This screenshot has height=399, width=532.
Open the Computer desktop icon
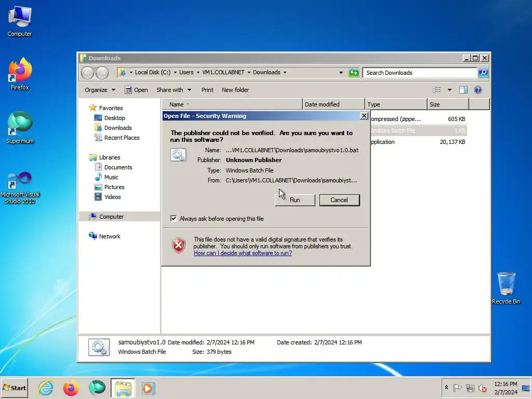click(x=20, y=21)
